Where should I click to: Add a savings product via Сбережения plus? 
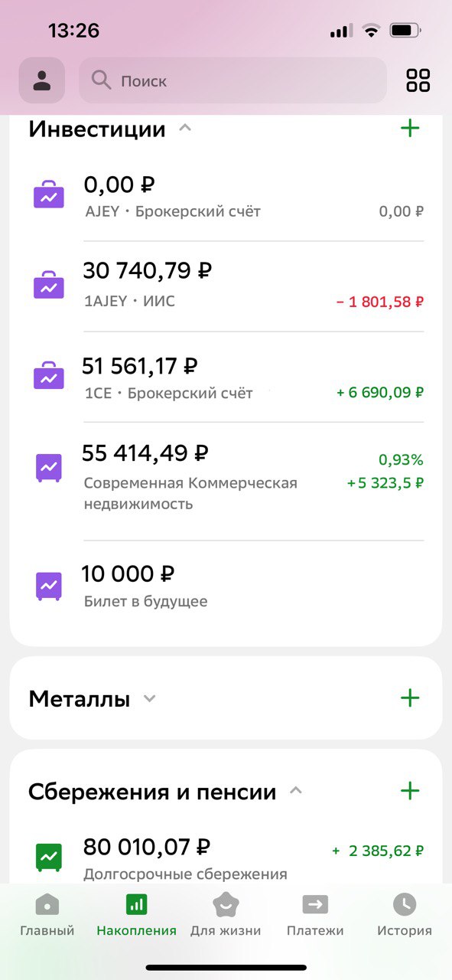click(410, 789)
